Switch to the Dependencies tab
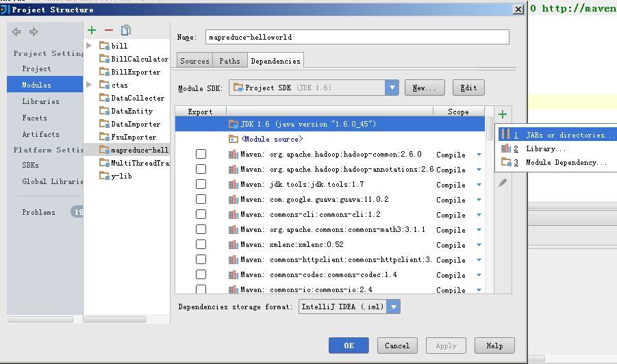 (275, 61)
